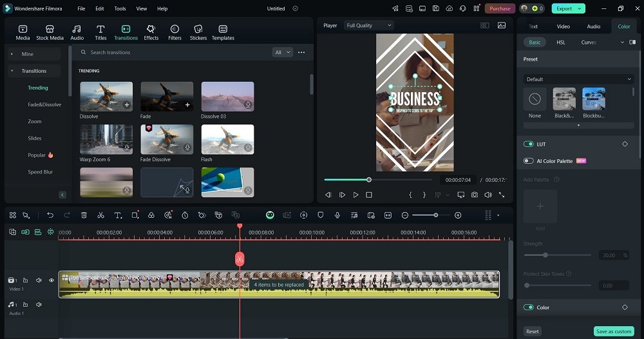Viewport: 644px width, 339px height.
Task: Click the Purchase button
Action: click(x=500, y=8)
